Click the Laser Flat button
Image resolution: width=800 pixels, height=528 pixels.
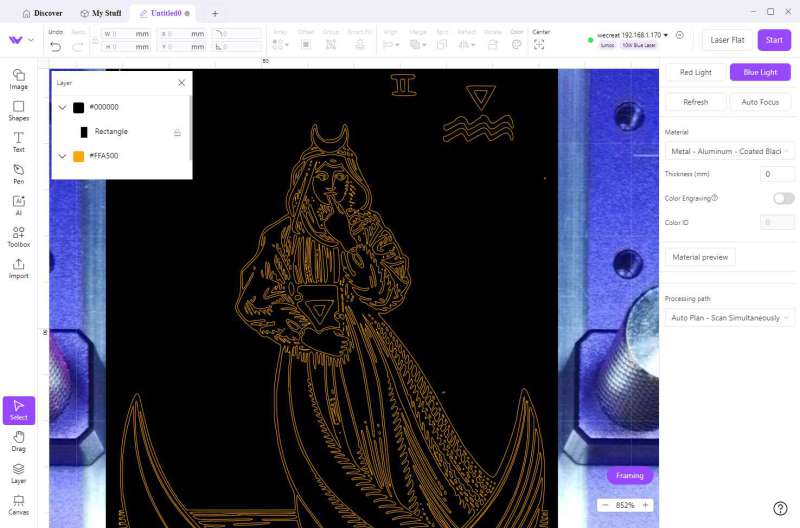click(x=727, y=40)
